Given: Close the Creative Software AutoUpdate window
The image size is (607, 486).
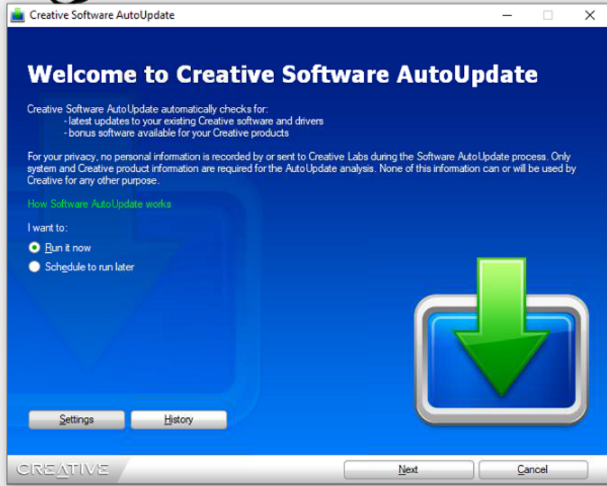Looking at the screenshot, I should (590, 15).
